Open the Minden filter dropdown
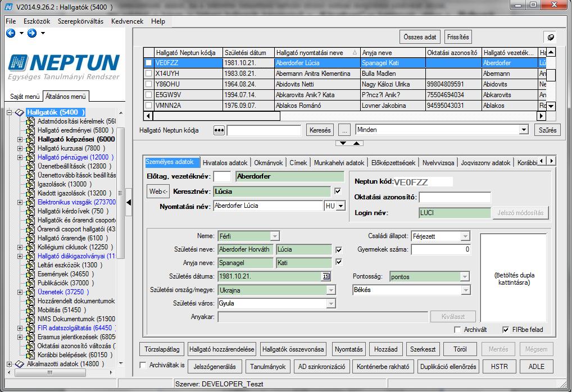 (x=524, y=130)
